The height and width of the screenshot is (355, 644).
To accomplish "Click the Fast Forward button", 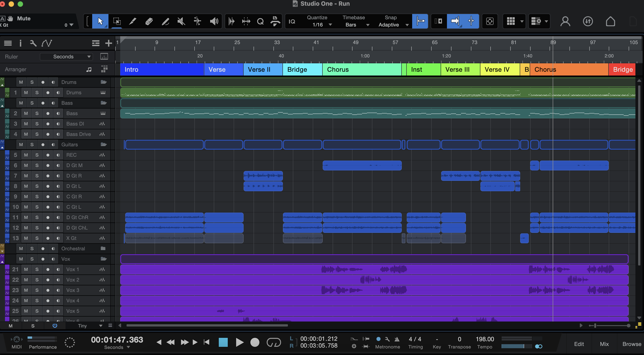I will click(x=184, y=342).
